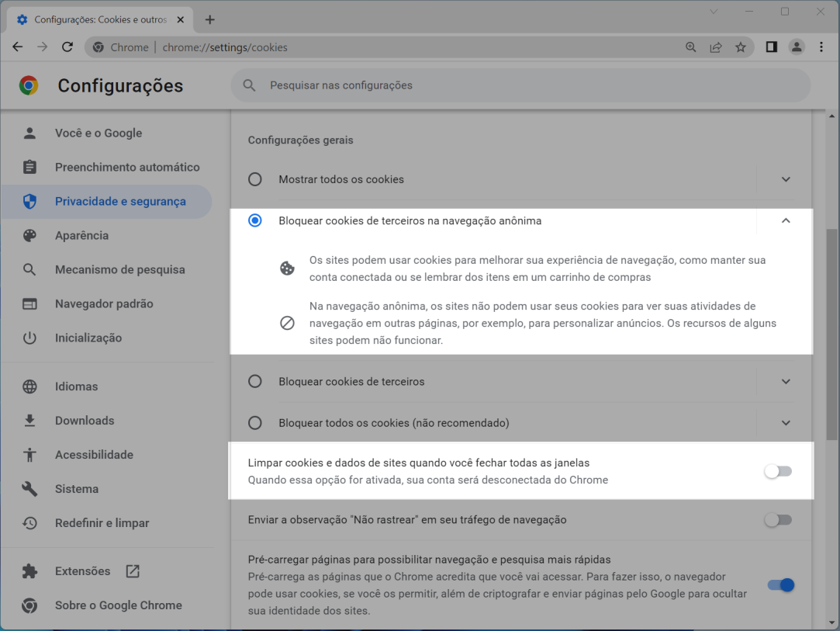Click the restore clock icon for Redefinir e limpar
840x631 pixels.
[x=29, y=523]
